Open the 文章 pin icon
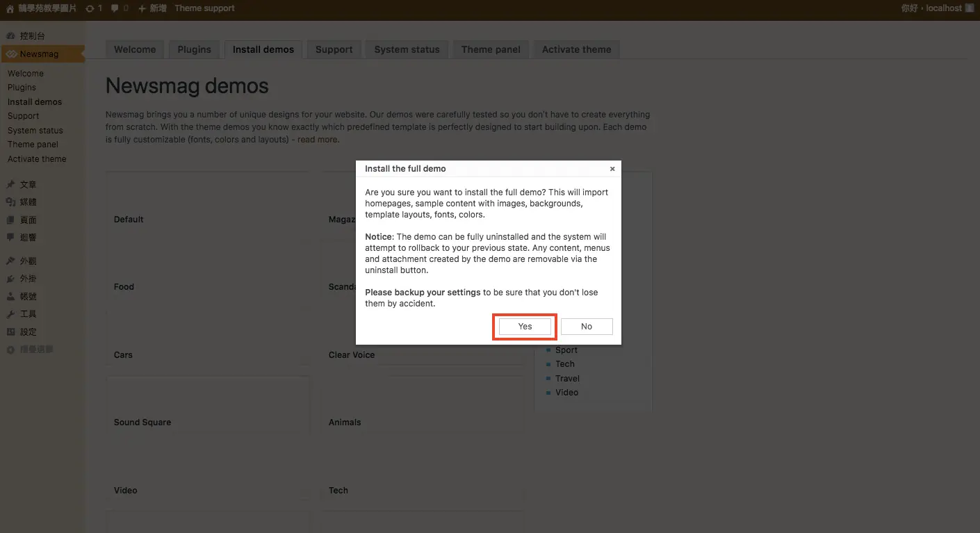This screenshot has height=533, width=980. [10, 185]
